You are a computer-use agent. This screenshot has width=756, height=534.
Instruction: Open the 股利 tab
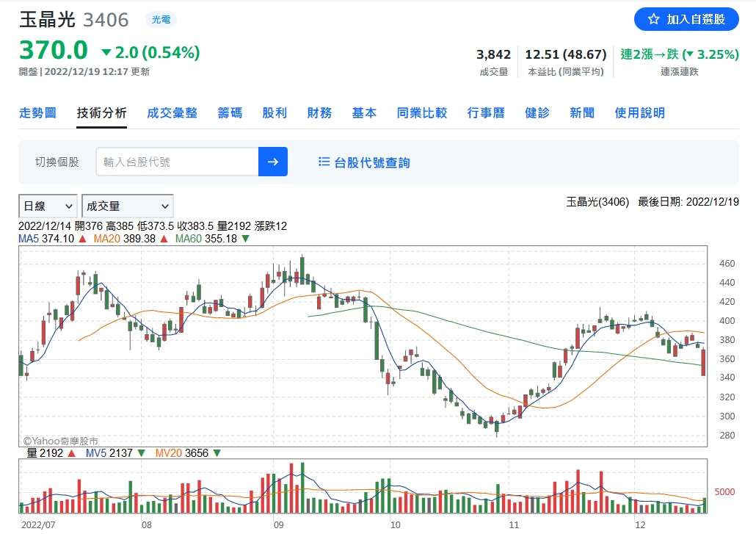tap(275, 113)
